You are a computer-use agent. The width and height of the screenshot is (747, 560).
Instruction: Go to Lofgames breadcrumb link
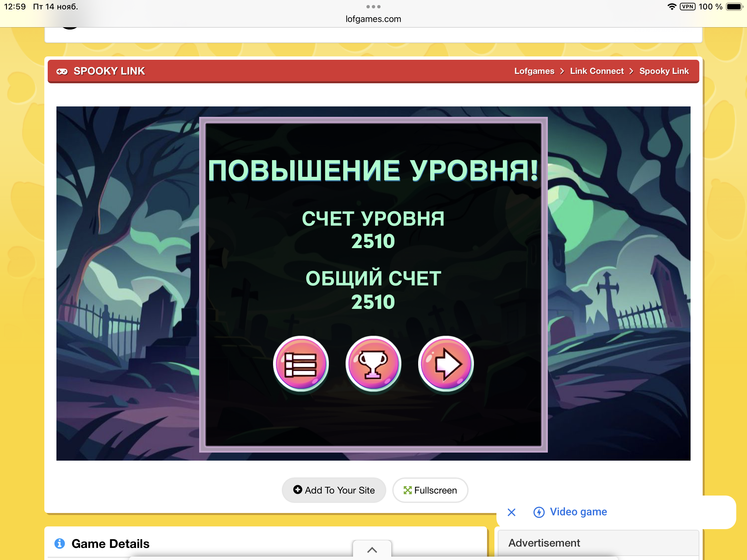tap(534, 71)
